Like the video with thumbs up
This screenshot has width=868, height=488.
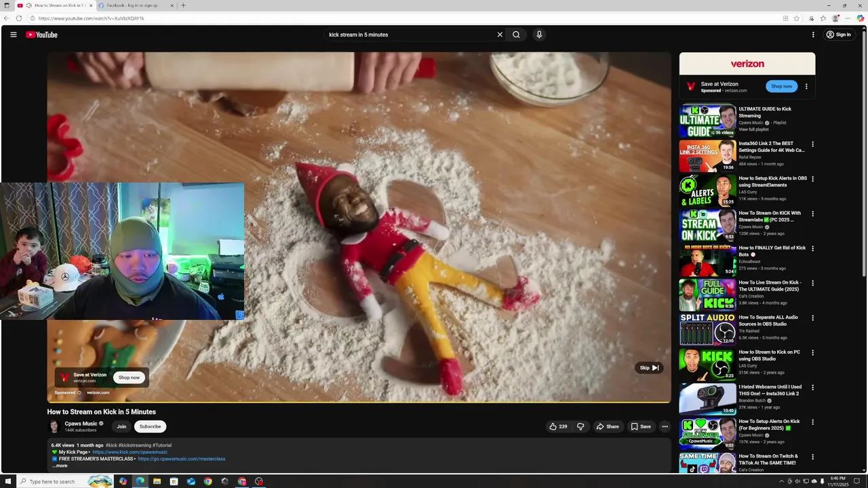558,426
